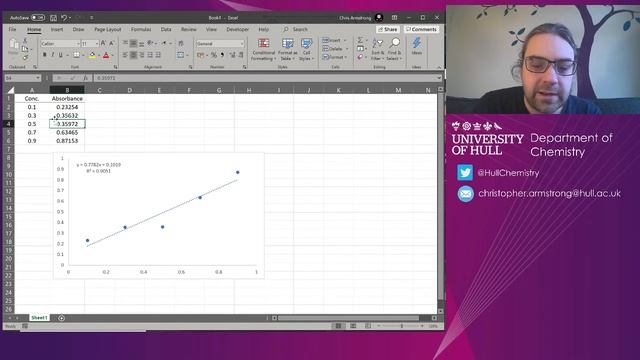The height and width of the screenshot is (360, 640).
Task: Click the Chris Armstrong account avatar
Action: [379, 18]
